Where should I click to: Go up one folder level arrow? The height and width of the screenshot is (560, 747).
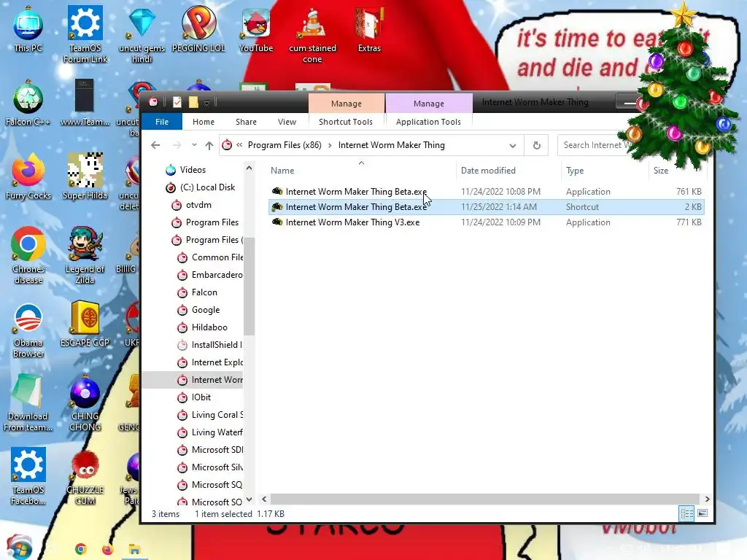pyautogui.click(x=209, y=145)
